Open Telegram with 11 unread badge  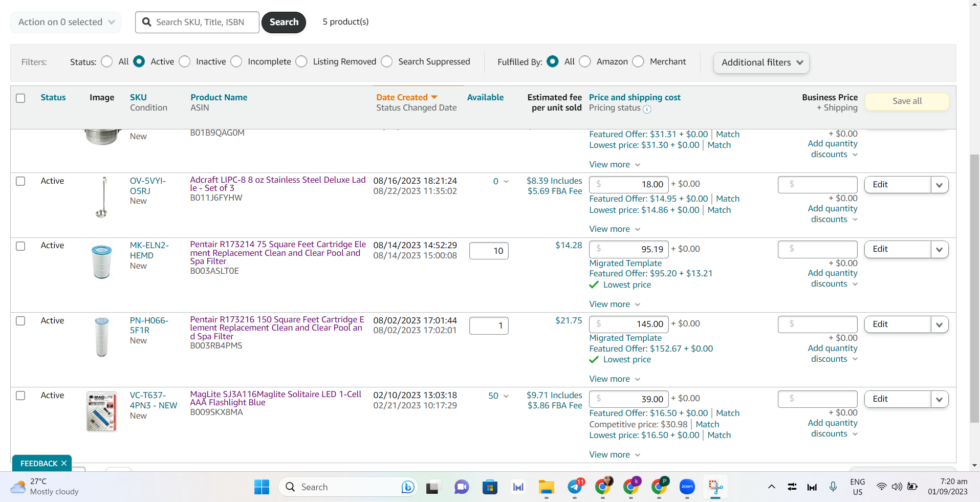tap(575, 486)
